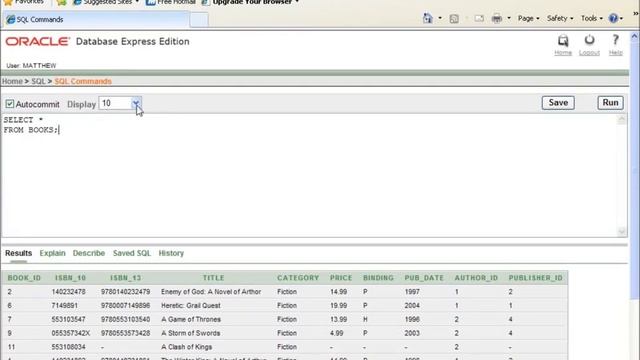This screenshot has height=360, width=640.
Task: Open the Home icon dropdown arrow
Action: coord(440,18)
